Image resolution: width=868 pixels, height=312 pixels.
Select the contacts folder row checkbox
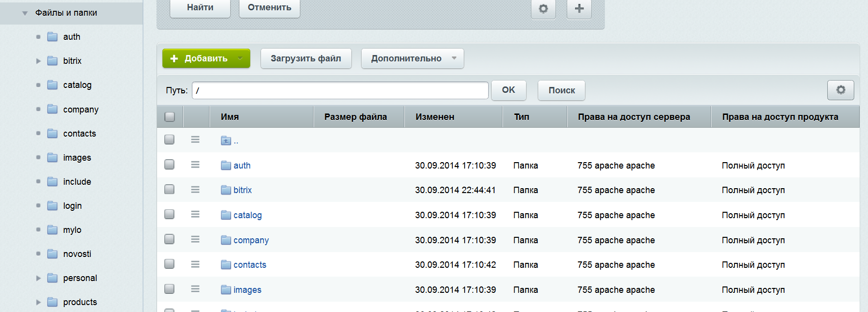pyautogui.click(x=170, y=264)
